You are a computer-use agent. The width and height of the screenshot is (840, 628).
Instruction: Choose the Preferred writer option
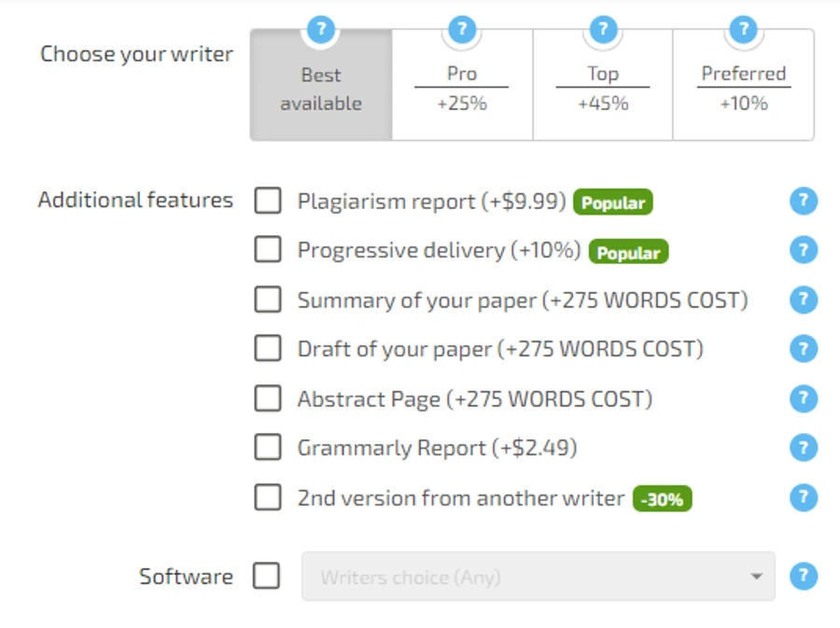click(x=743, y=89)
